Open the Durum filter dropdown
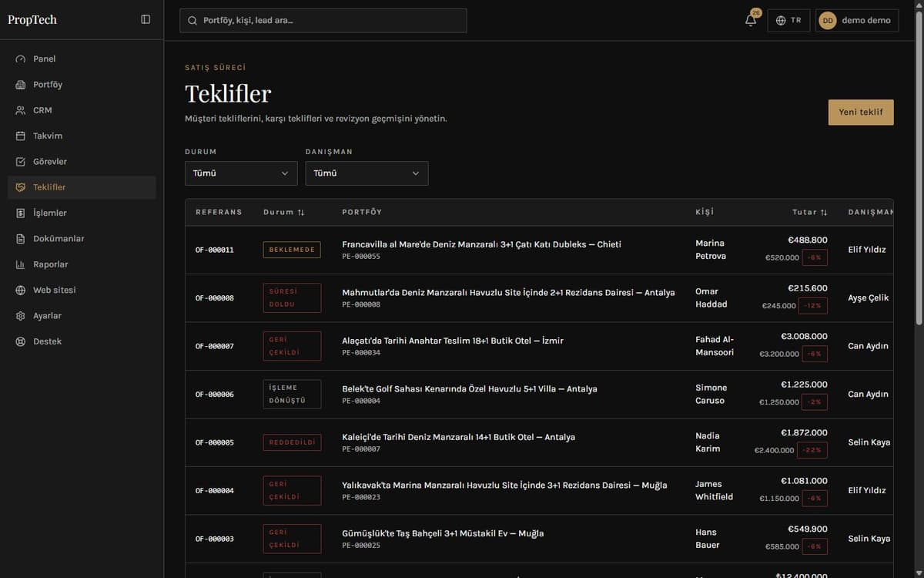 [241, 173]
